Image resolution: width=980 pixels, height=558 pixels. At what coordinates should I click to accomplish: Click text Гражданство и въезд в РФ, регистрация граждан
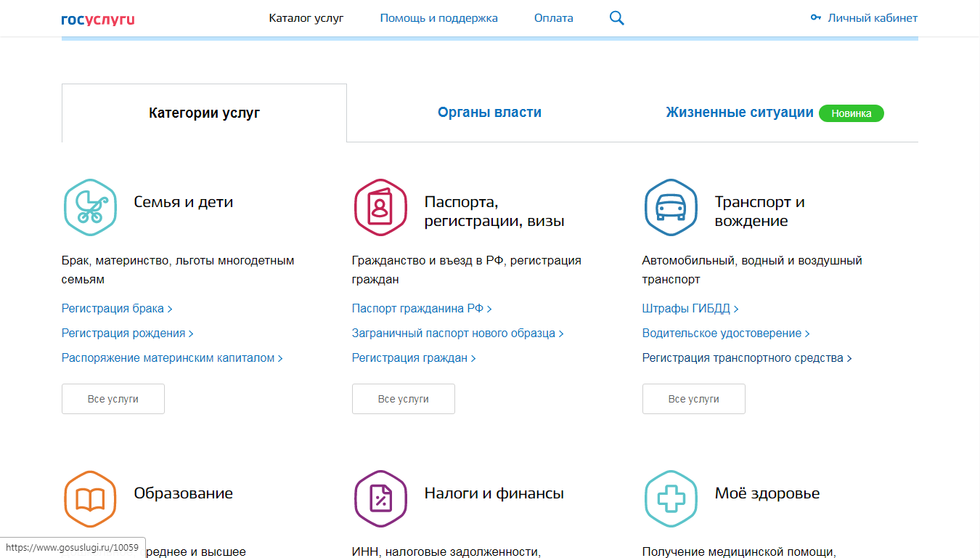pos(467,270)
